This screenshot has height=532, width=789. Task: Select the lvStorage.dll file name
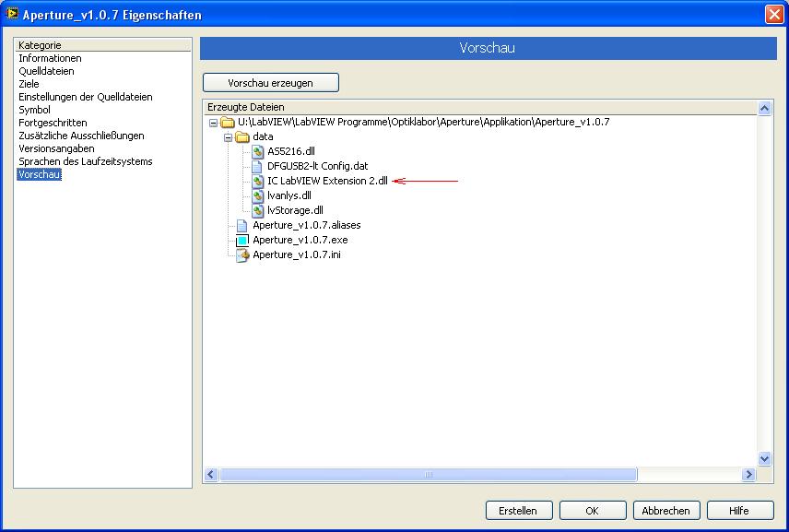point(295,210)
